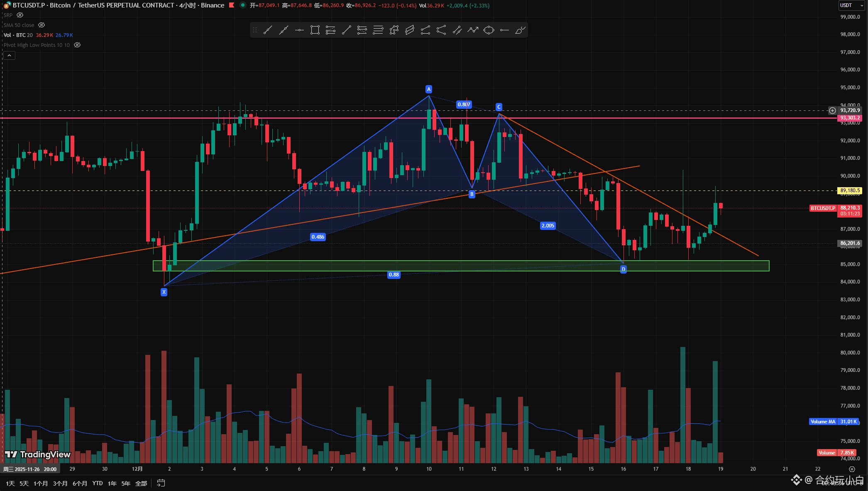Select the zigzag path arrow tool
The image size is (868, 491).
[x=473, y=30]
